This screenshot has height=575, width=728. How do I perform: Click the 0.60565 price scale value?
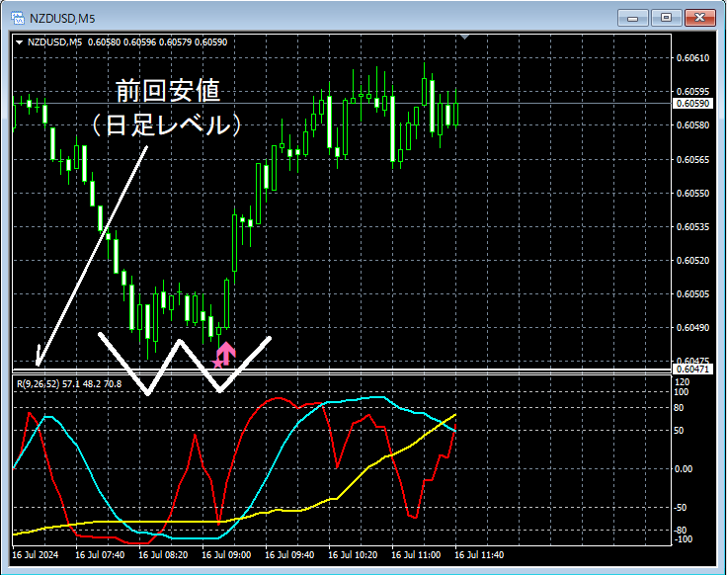click(x=692, y=159)
